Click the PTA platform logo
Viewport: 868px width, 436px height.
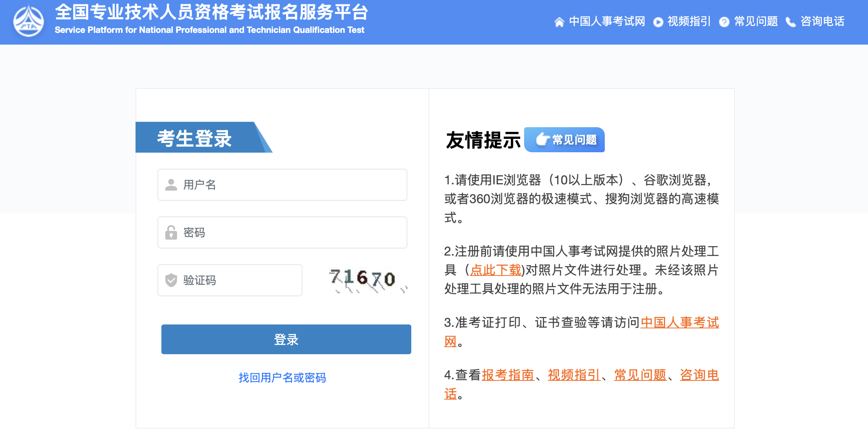coord(29,22)
